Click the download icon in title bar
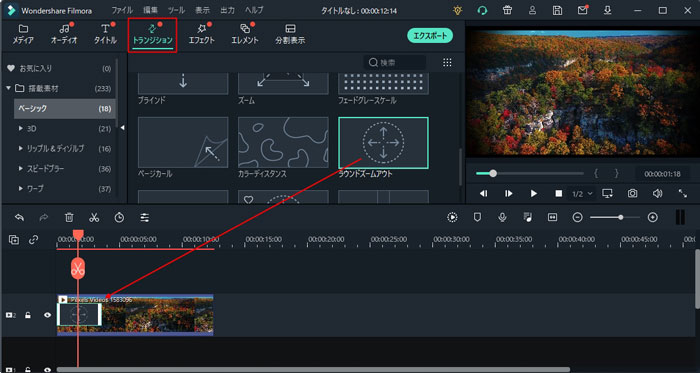The height and width of the screenshot is (373, 700). (x=607, y=10)
